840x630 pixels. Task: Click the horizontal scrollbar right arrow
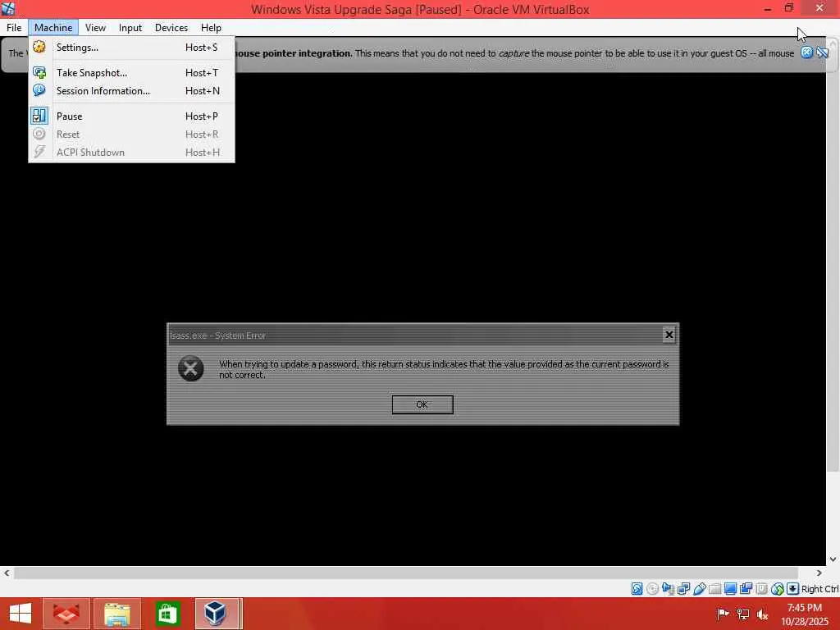(x=819, y=573)
